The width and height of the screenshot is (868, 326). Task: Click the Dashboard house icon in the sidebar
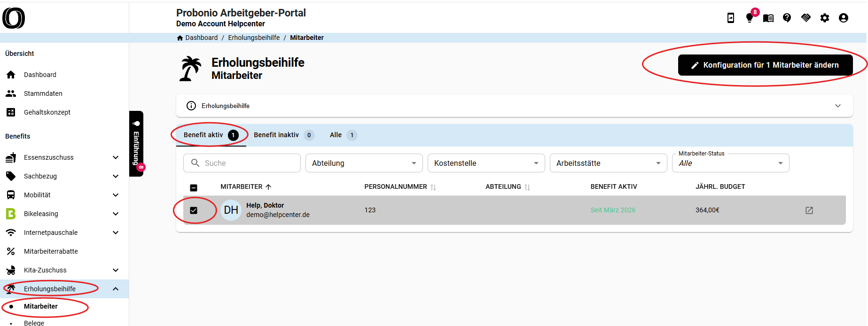[11, 75]
